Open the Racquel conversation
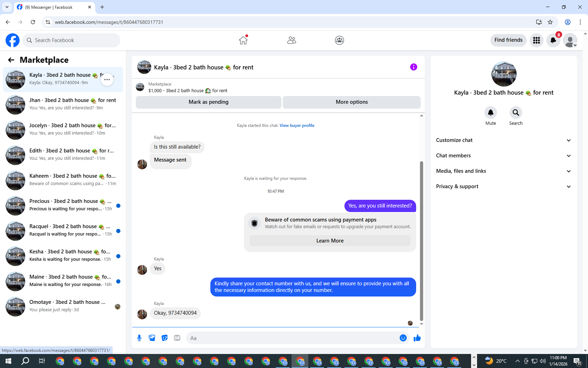Image resolution: width=588 pixels, height=368 pixels. pyautogui.click(x=63, y=231)
